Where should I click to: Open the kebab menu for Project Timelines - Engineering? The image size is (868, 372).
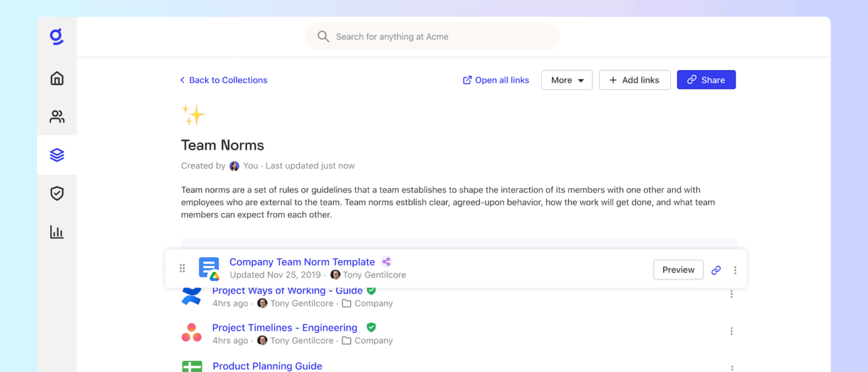click(732, 331)
